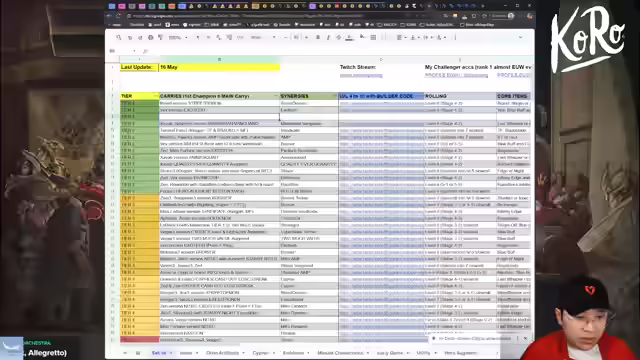Open the 100% zoom dropdown
Screen dimensions: 640x360
pos(178,37)
